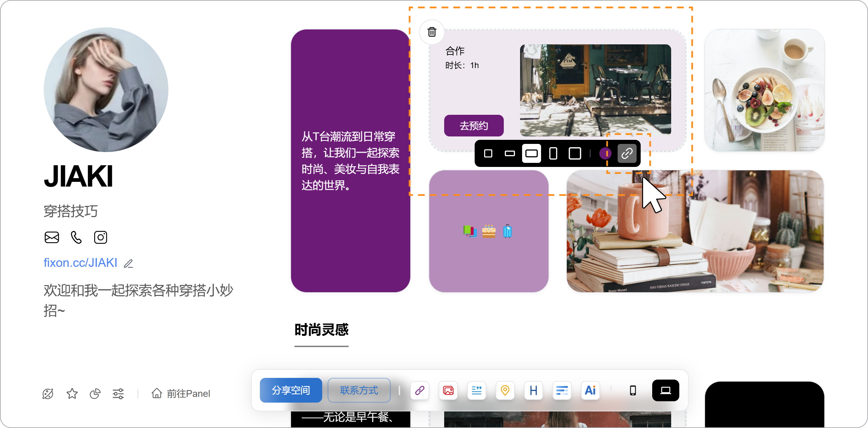Click the 时长: 1h duration text
Screen dimensions: 868x428
click(x=462, y=65)
